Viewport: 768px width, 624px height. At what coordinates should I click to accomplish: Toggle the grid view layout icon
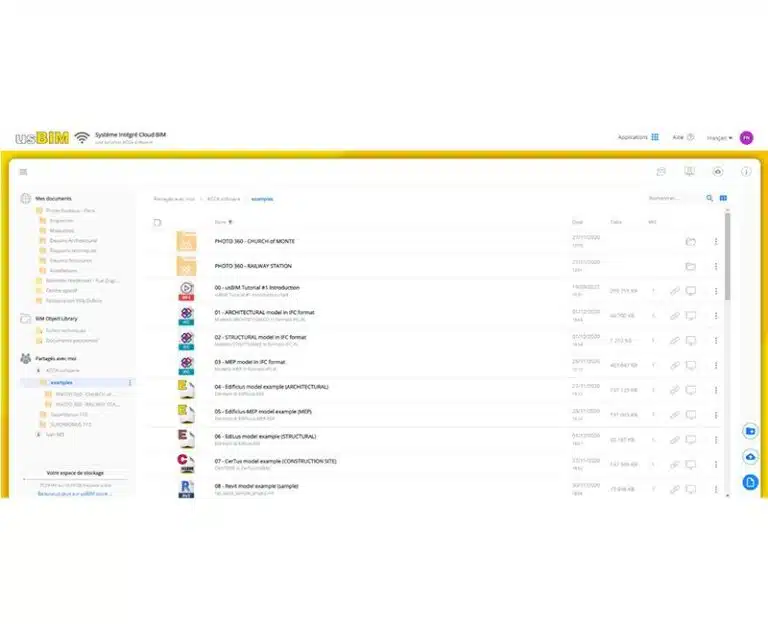coord(724,198)
